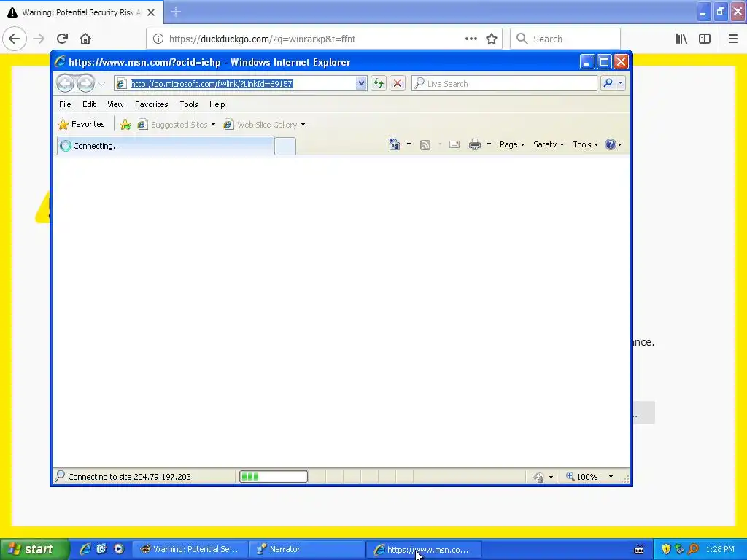This screenshot has width=747, height=560.
Task: Click the IE Stop loading button
Action: click(398, 84)
